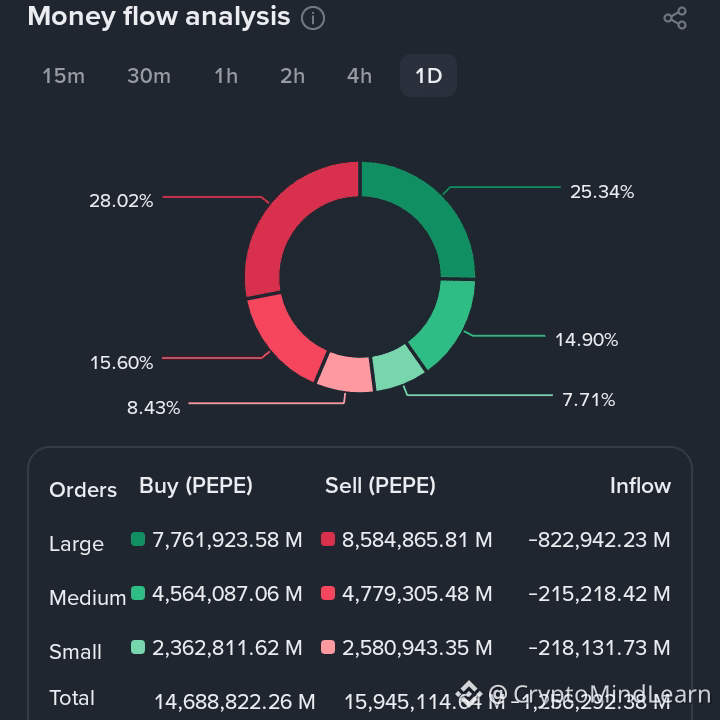
Task: Click the -822,942.23 M inflow value
Action: coord(599,540)
